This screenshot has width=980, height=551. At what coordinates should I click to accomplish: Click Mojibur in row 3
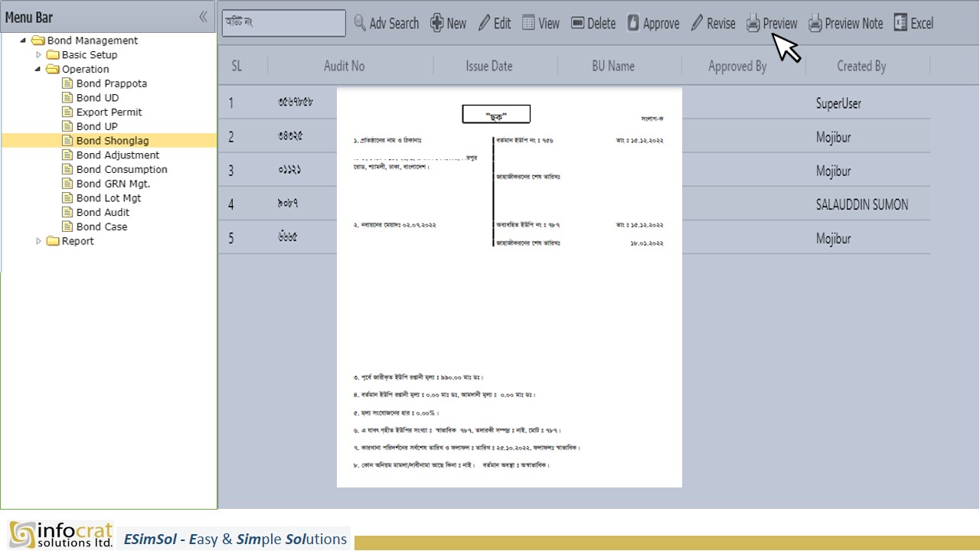tap(833, 171)
